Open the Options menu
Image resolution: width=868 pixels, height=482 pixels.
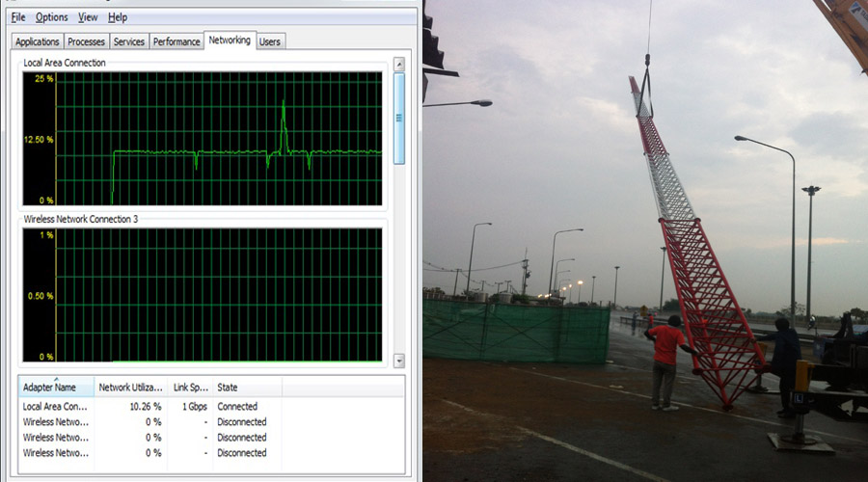[x=51, y=17]
